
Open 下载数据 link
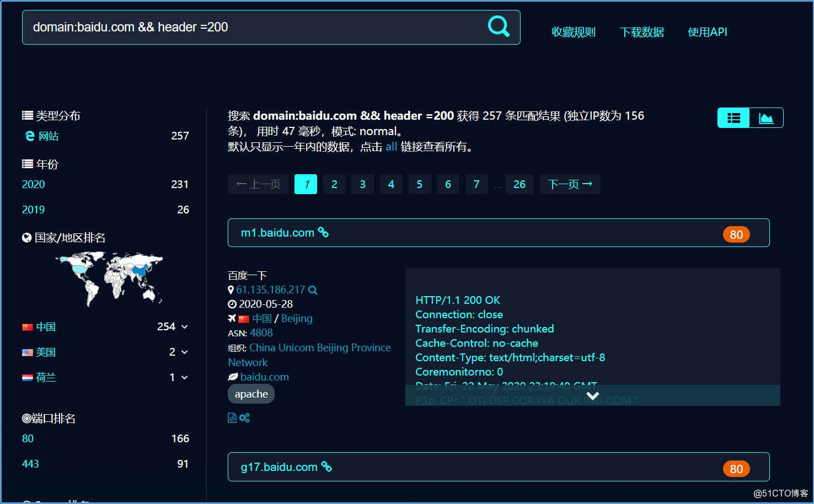click(642, 32)
